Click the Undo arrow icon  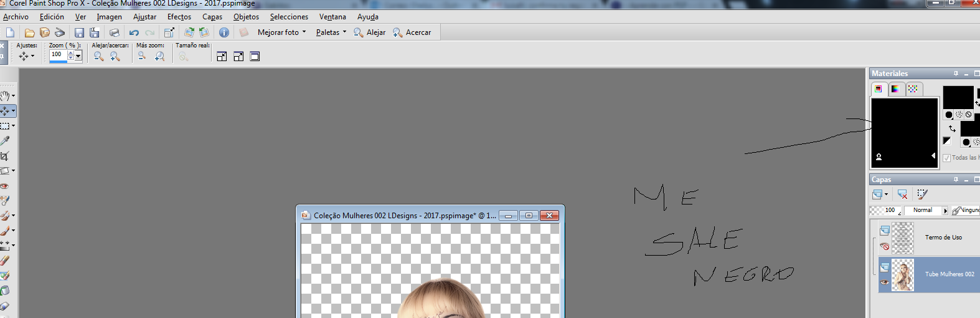[134, 32]
